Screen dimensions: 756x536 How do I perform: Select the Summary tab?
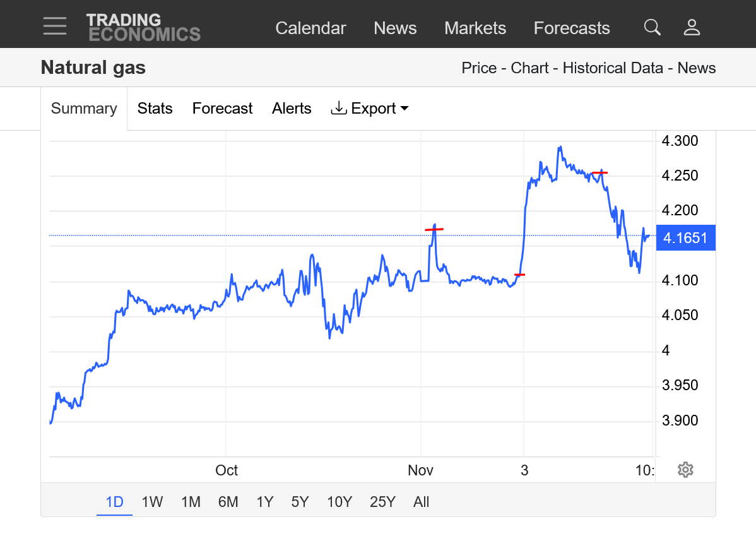point(84,109)
